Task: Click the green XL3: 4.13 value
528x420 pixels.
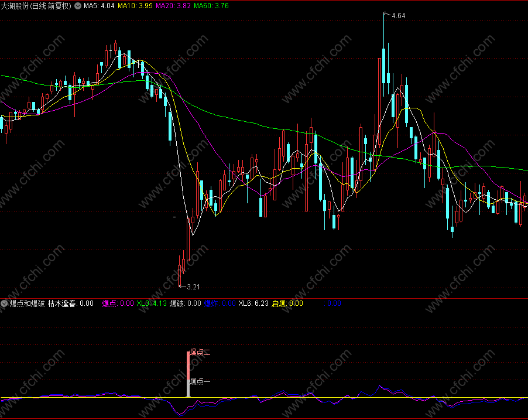Action: click(152, 303)
